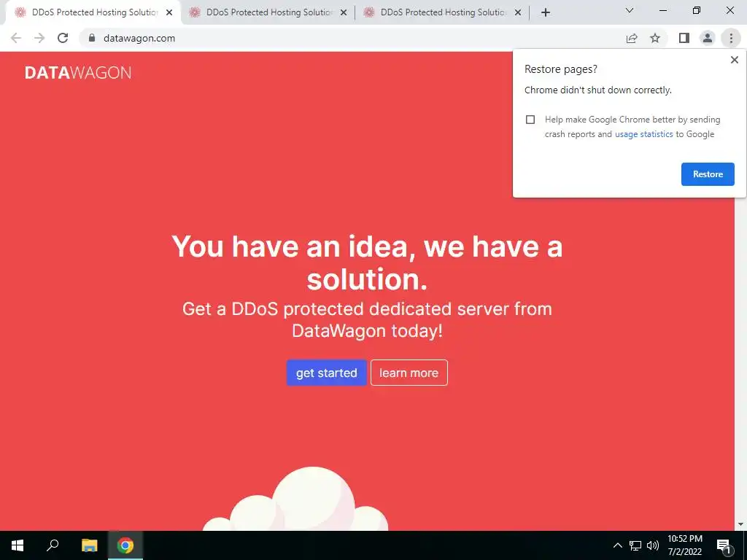Open a new tab with the plus button
Screen dimensions: 747x560
[x=546, y=12]
